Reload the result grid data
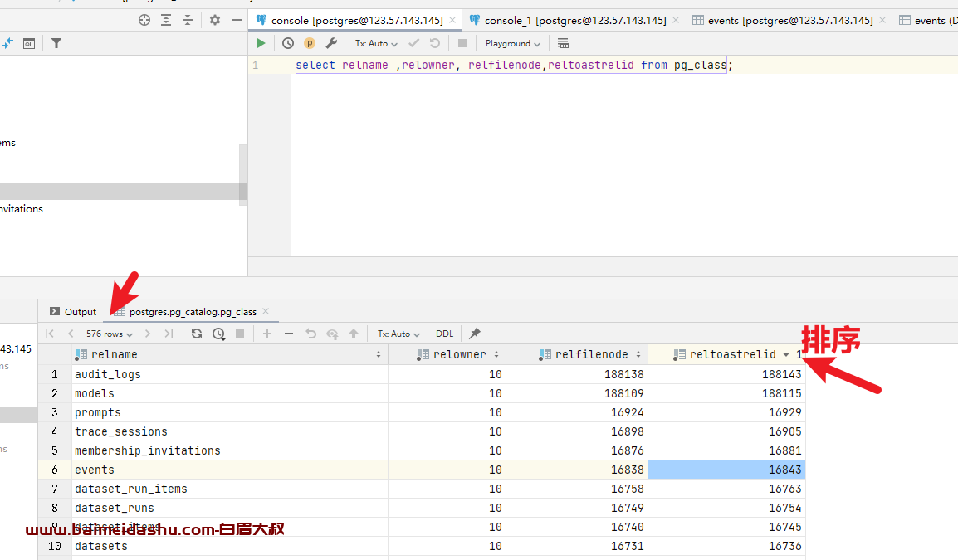Viewport: 958px width, 560px height. 197,334
